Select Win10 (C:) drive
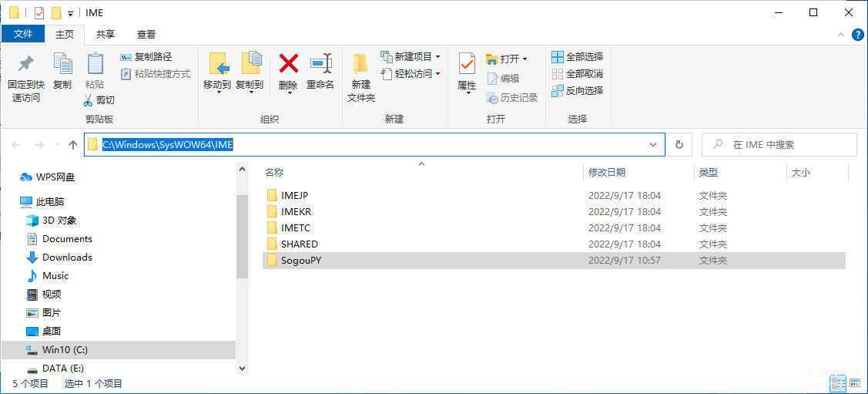 pyautogui.click(x=118, y=350)
